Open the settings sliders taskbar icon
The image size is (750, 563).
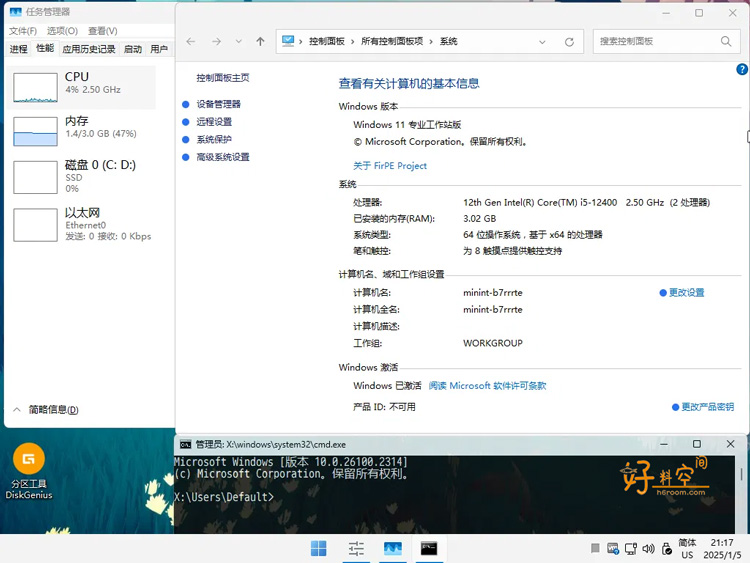tap(356, 549)
